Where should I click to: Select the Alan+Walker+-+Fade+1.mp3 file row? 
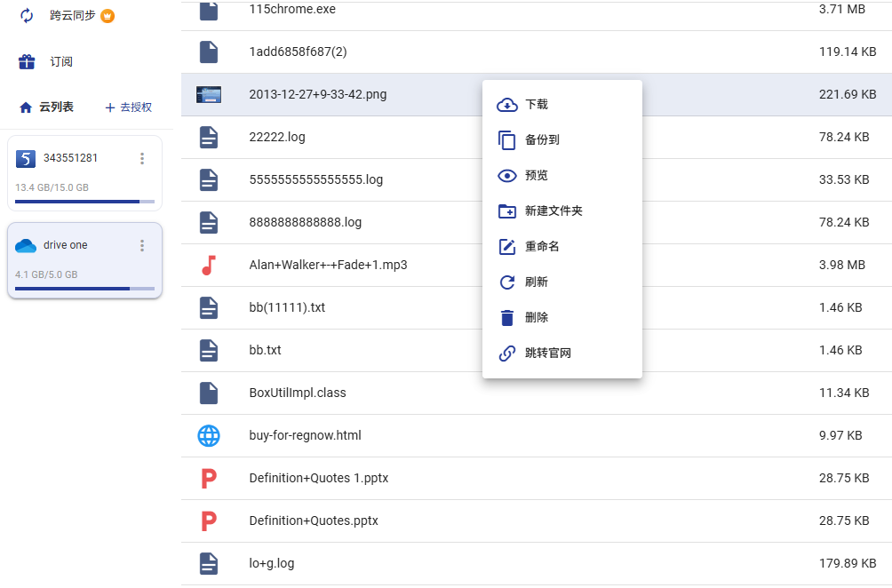(x=537, y=265)
